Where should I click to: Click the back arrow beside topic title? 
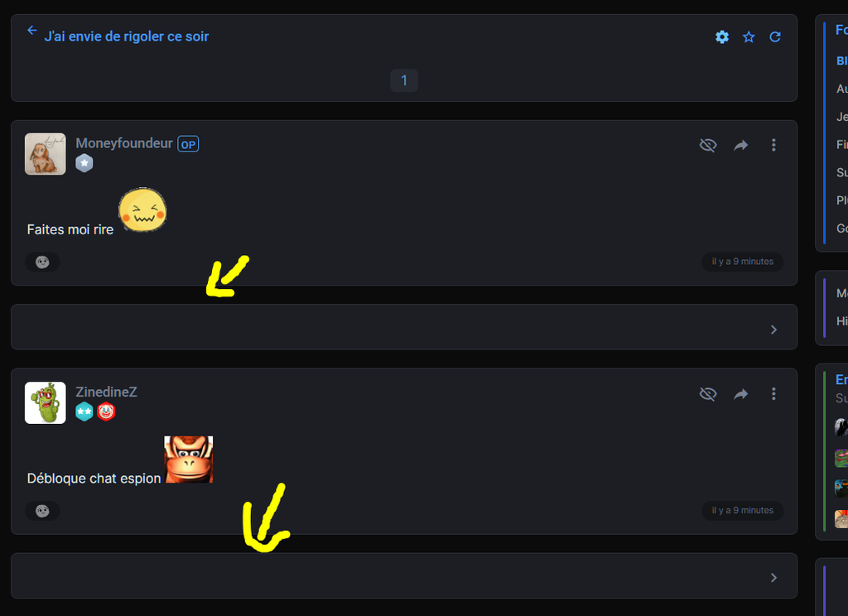[32, 31]
